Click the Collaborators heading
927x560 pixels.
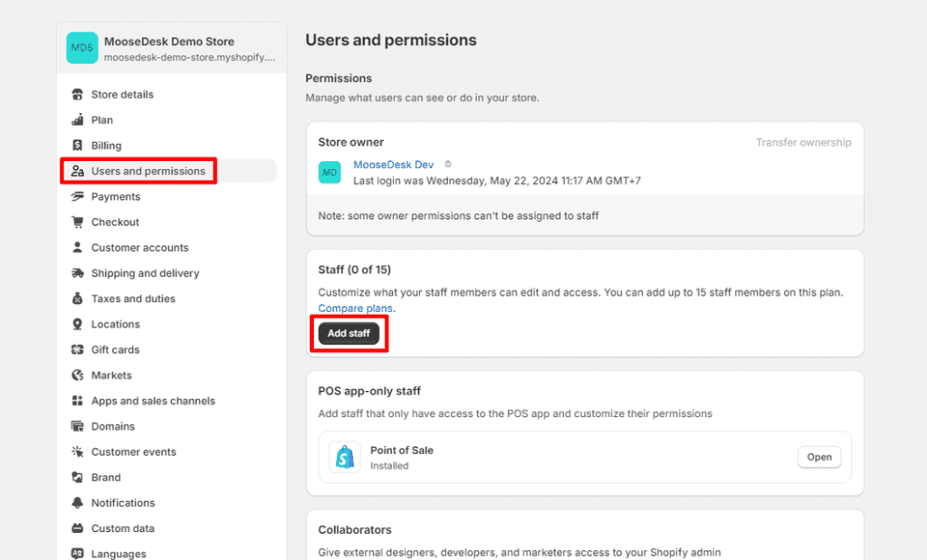(x=355, y=530)
